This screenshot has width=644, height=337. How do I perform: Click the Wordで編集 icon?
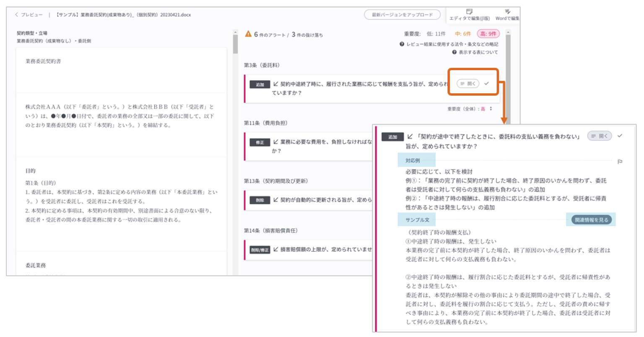pos(507,12)
